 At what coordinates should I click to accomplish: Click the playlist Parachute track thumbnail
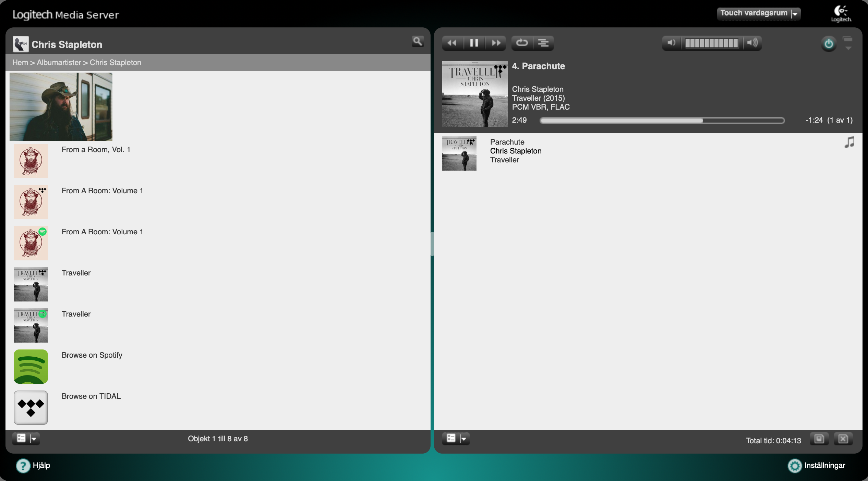459,153
